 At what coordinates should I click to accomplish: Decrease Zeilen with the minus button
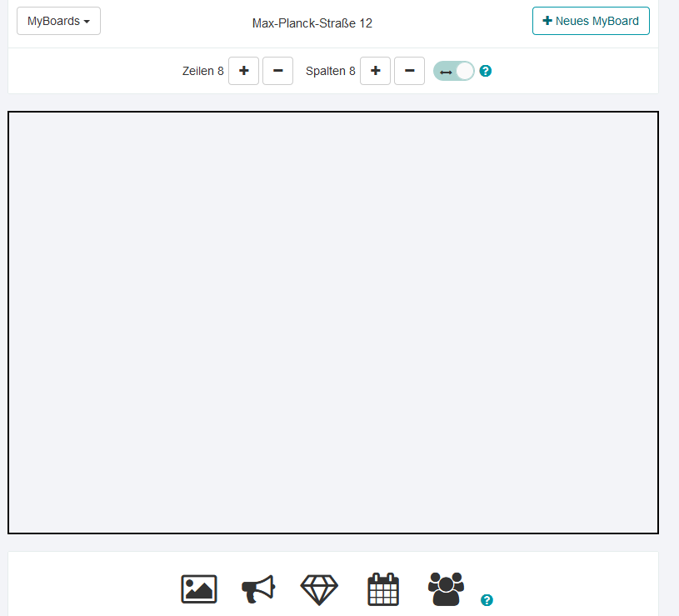pyautogui.click(x=277, y=71)
